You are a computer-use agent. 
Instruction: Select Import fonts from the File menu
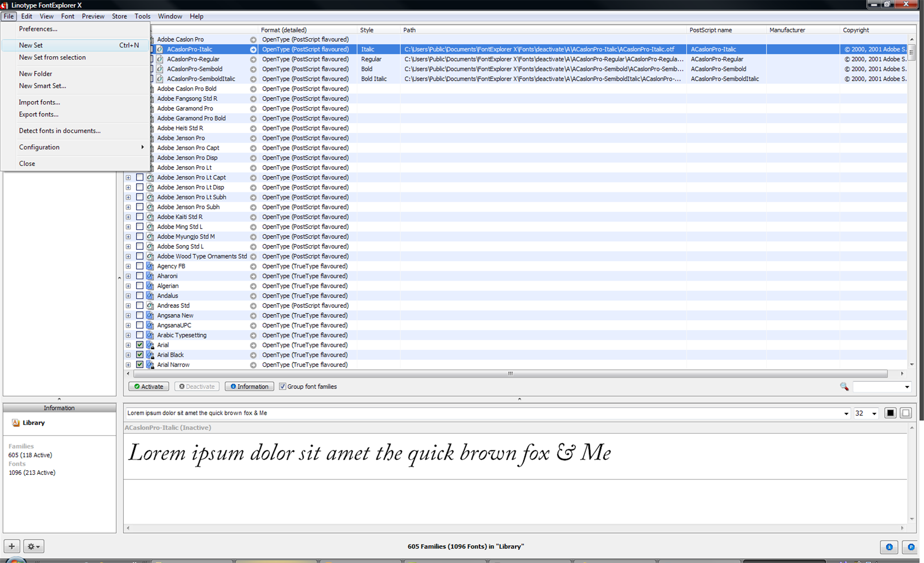[x=39, y=102]
